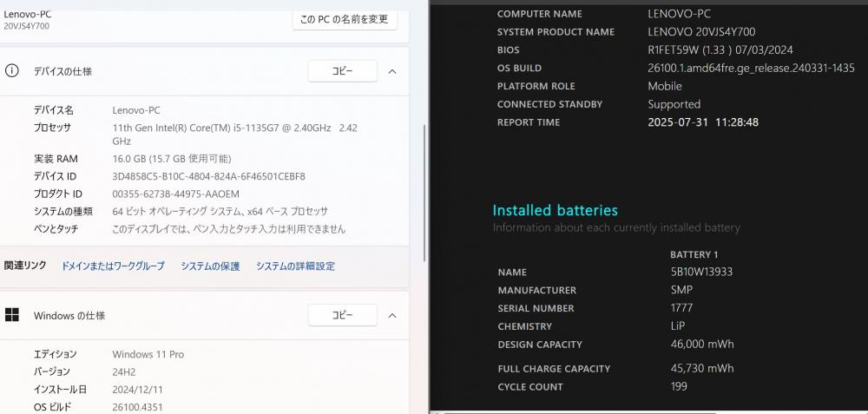Open the ドメインまたはワークグループ link
The width and height of the screenshot is (868, 414).
pos(113,266)
